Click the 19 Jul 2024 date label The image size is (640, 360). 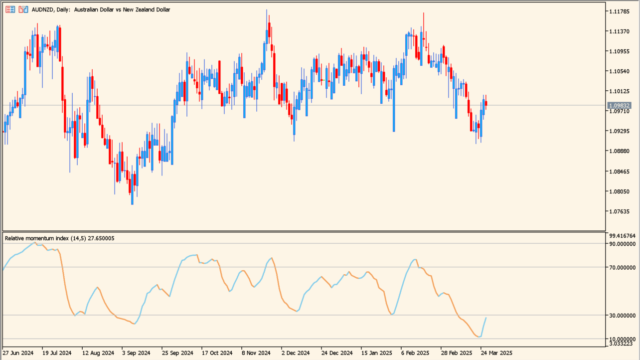tap(57, 353)
